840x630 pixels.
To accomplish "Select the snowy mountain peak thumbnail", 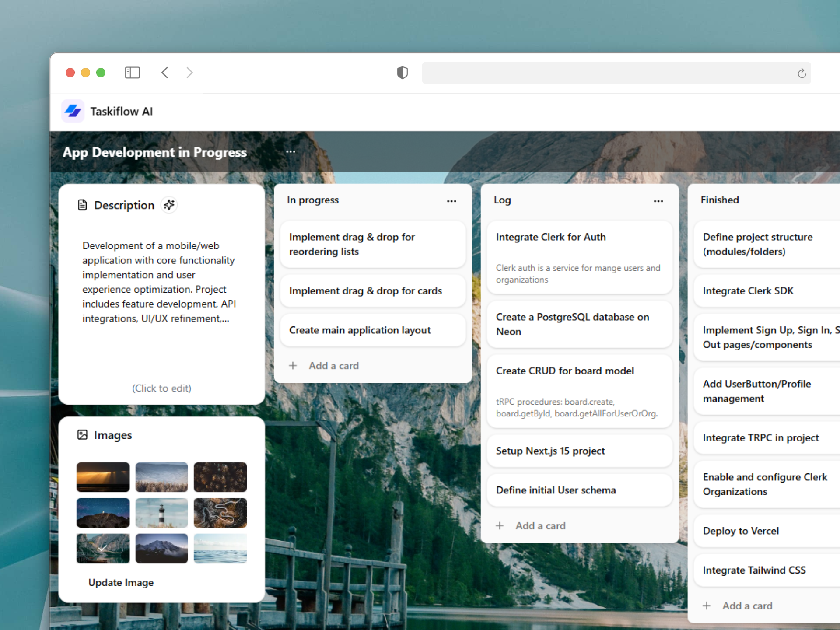I will (x=161, y=548).
